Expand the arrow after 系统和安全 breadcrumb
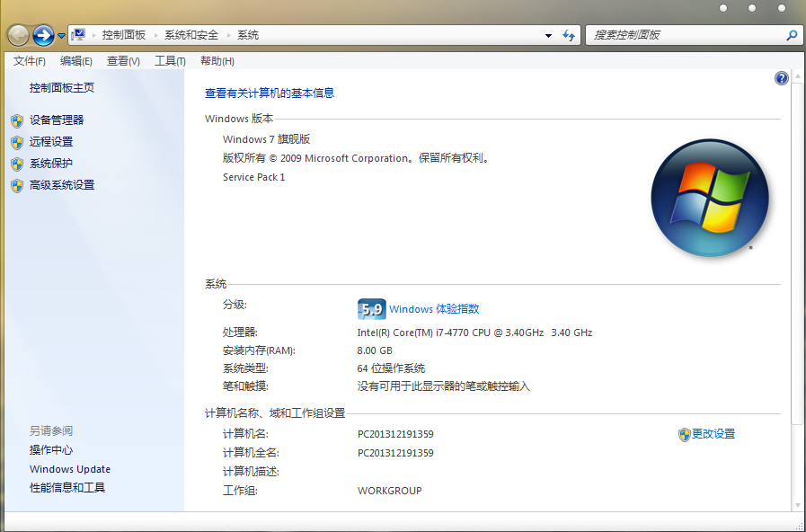 tap(229, 35)
